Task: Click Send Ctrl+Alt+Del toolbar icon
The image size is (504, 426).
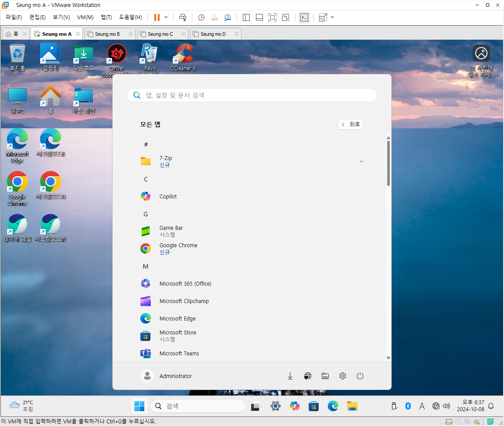Action: pyautogui.click(x=183, y=17)
